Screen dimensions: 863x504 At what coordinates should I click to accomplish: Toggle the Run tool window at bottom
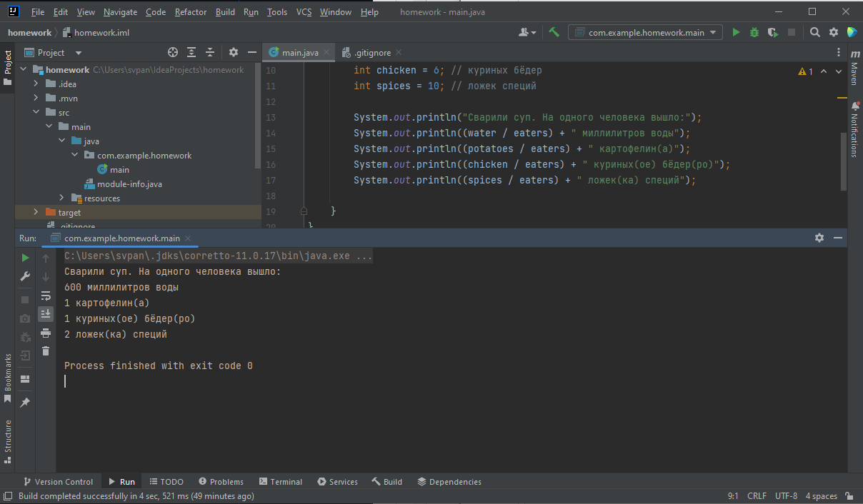point(121,481)
